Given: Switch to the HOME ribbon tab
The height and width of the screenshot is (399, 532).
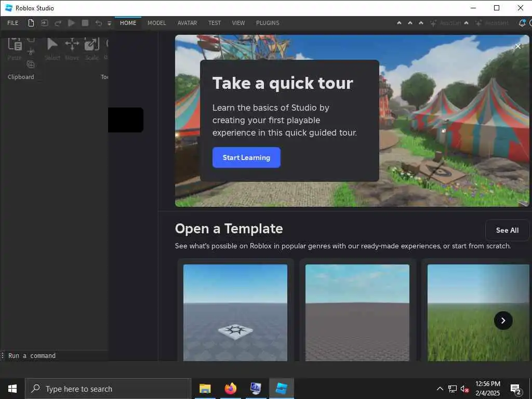Looking at the screenshot, I should point(128,23).
